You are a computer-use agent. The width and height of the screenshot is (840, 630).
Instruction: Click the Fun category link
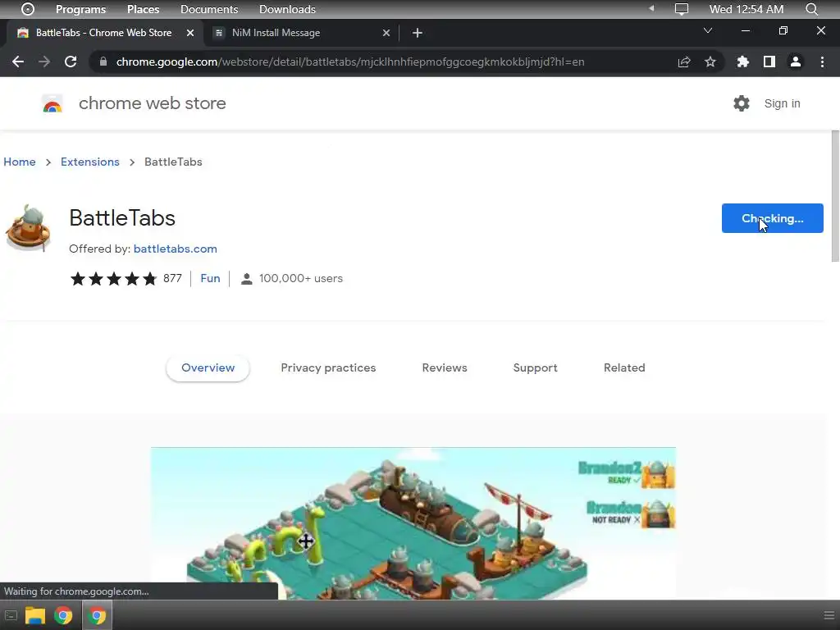210,279
